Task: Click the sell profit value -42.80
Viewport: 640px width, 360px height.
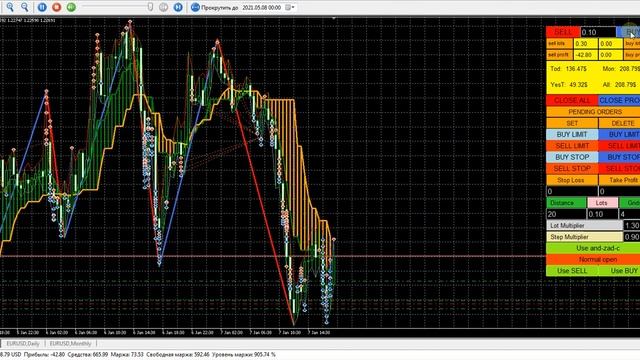Action: [586, 55]
